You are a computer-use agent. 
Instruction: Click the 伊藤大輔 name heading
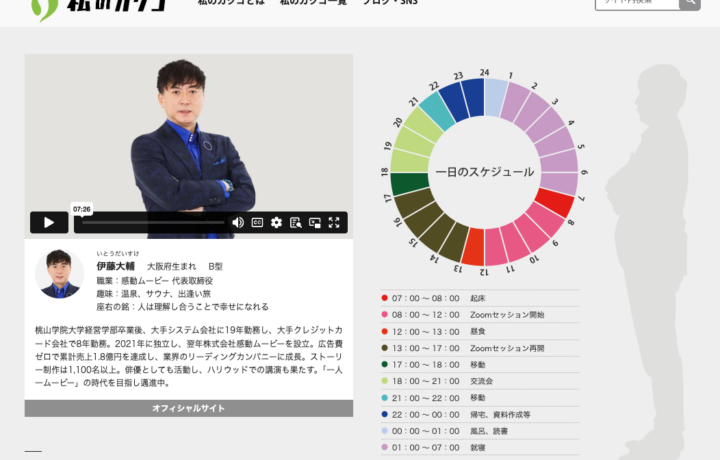click(114, 267)
